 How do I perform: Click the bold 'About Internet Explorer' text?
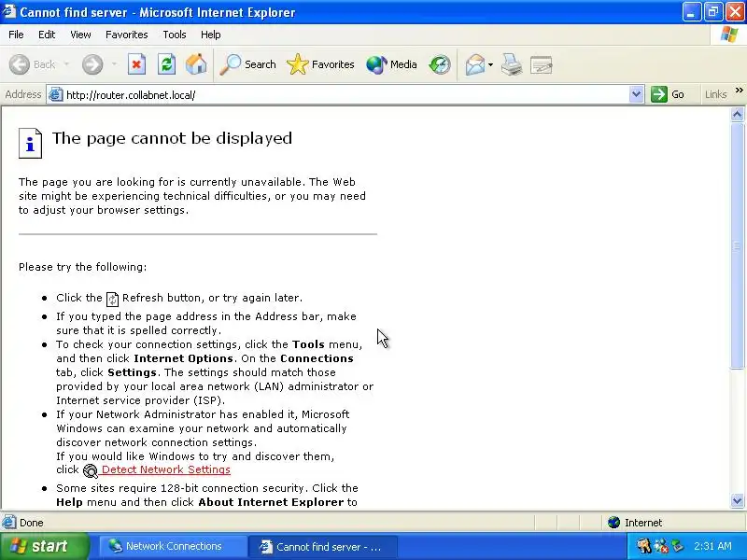[x=271, y=502]
